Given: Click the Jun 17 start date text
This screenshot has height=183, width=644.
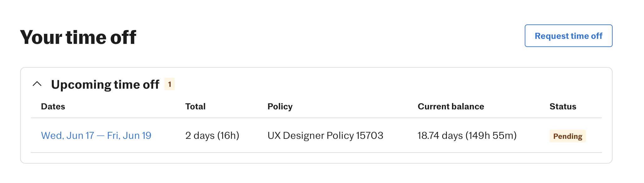Looking at the screenshot, I should 80,135.
